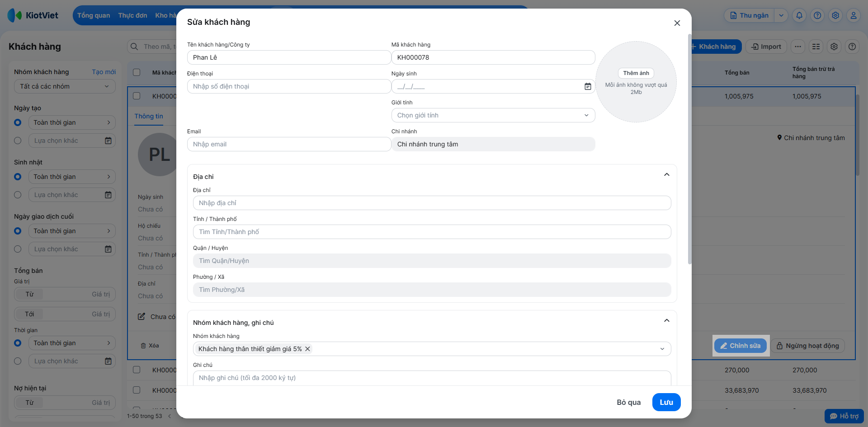
Task: Click the Hỗ trợ chat support icon
Action: point(844,416)
